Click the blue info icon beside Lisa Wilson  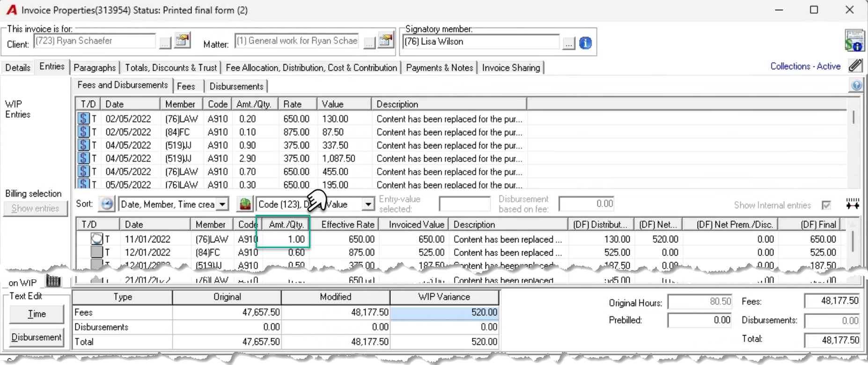tap(585, 43)
